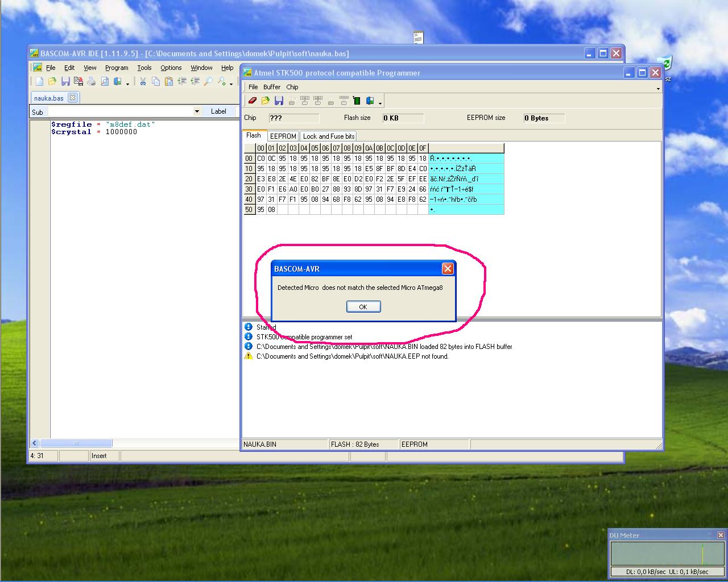Open the Edit menu in BASCOM IDE

[69, 68]
